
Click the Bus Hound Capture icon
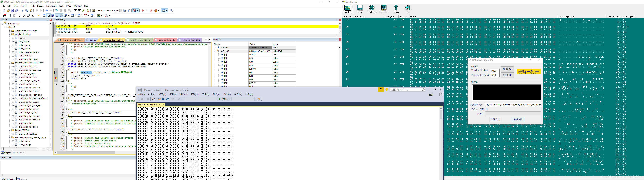347,9
